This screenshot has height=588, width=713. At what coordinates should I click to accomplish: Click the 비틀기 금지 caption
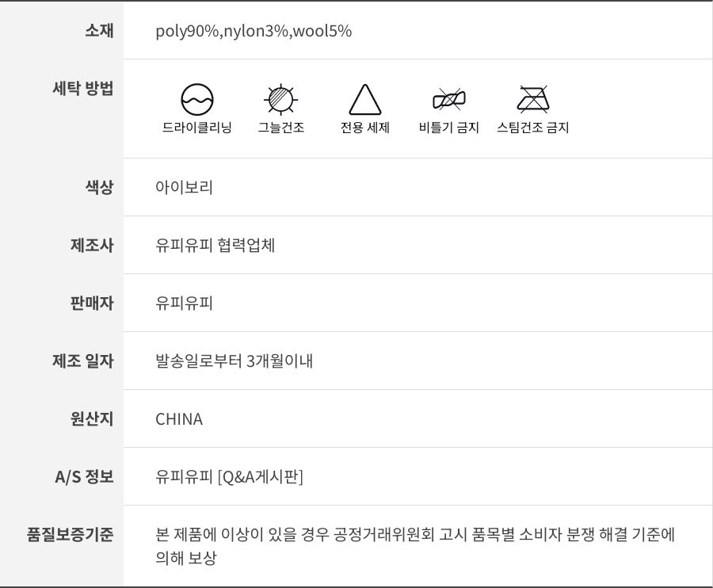pyautogui.click(x=449, y=128)
